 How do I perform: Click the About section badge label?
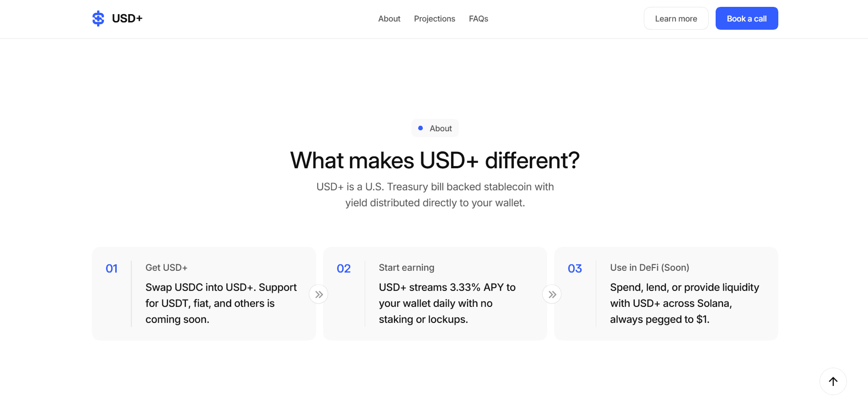[441, 128]
